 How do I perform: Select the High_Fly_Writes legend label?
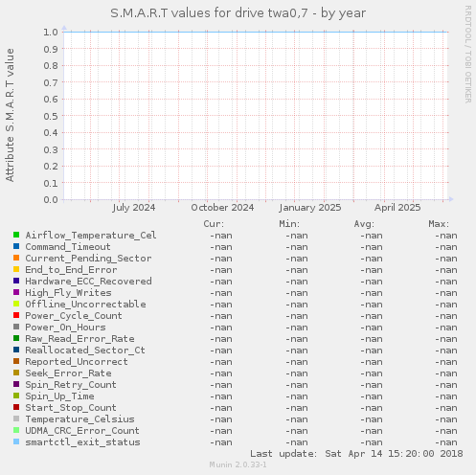[68, 293]
